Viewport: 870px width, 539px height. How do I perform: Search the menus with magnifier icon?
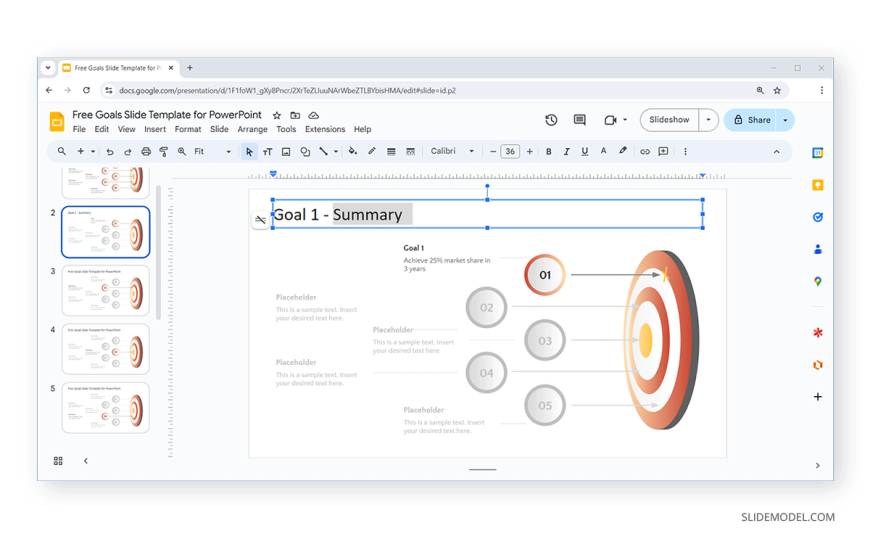point(62,151)
